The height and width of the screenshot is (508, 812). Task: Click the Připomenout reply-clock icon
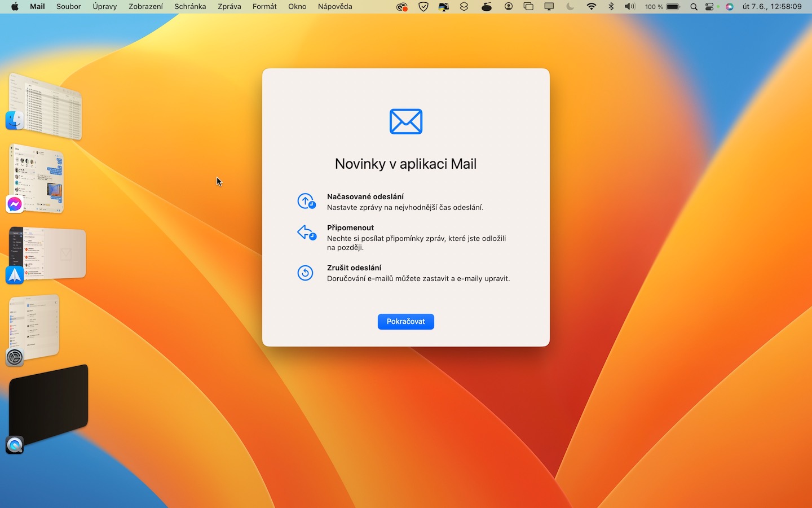[x=306, y=233]
